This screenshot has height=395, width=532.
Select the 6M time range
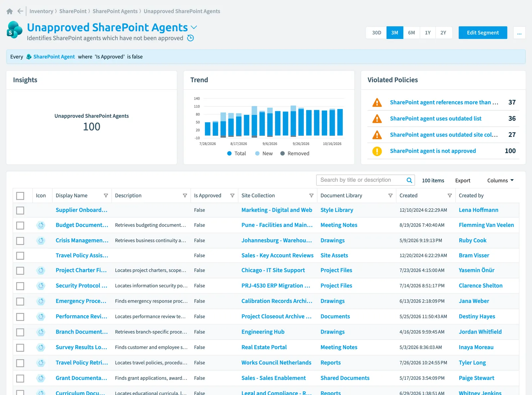tap(412, 33)
